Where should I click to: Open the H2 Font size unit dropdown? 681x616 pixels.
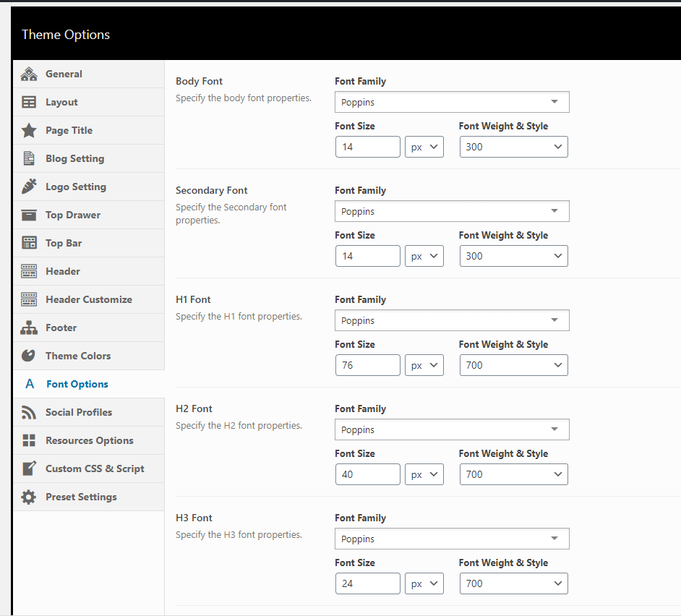(424, 474)
